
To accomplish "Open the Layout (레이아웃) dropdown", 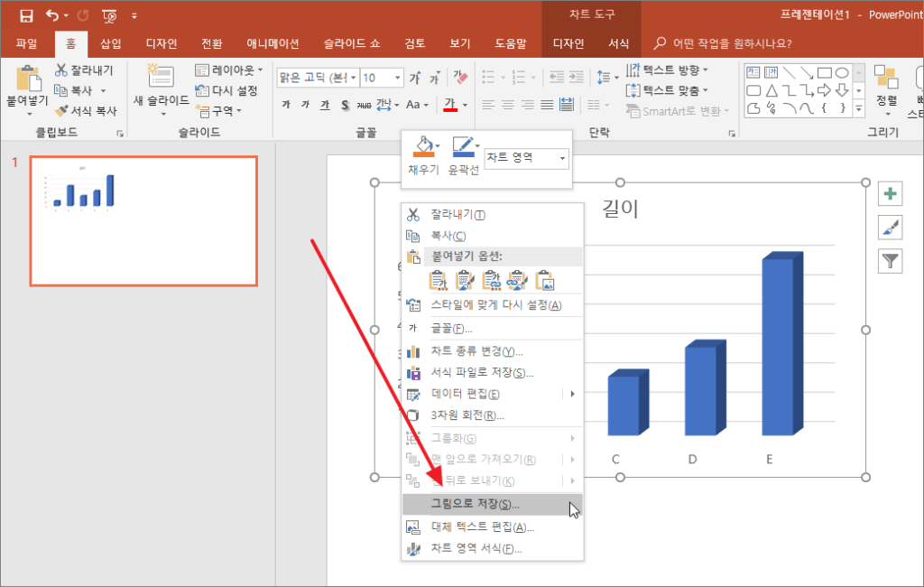I will point(229,70).
